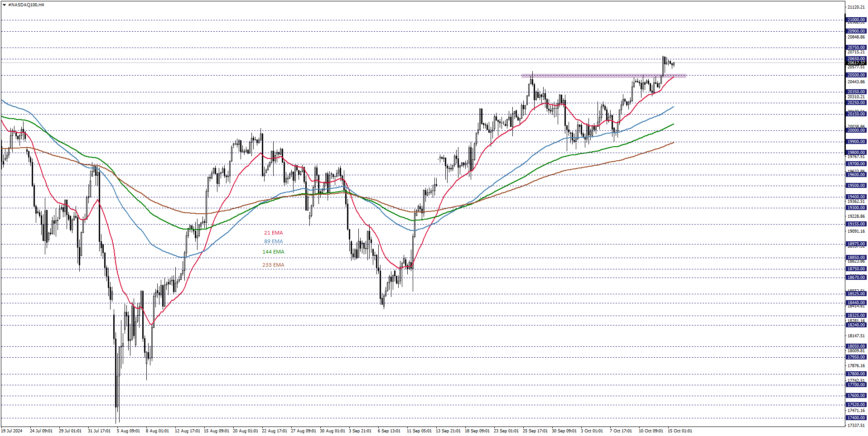Screen dimensions: 868x436
Task: Click the 18525.00 horizontal line price tag
Action: [x=856, y=294]
